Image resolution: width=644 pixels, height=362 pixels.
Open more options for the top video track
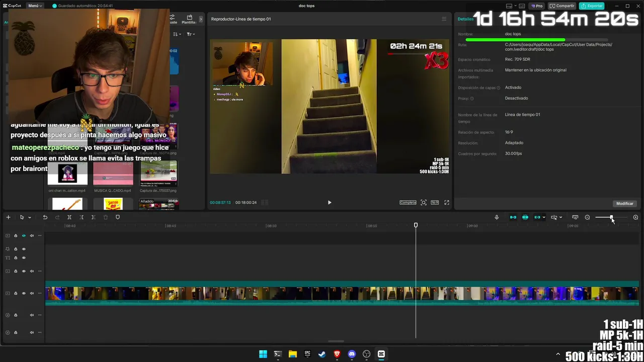pyautogui.click(x=40, y=235)
